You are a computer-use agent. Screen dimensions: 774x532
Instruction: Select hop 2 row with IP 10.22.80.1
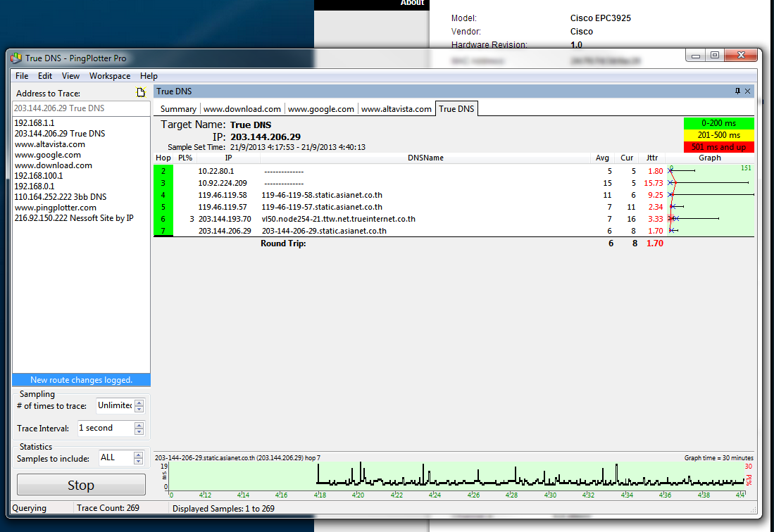tap(454, 171)
